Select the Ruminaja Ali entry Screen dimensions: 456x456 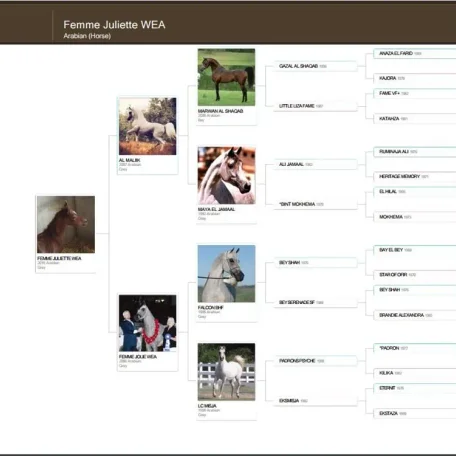pyautogui.click(x=415, y=152)
